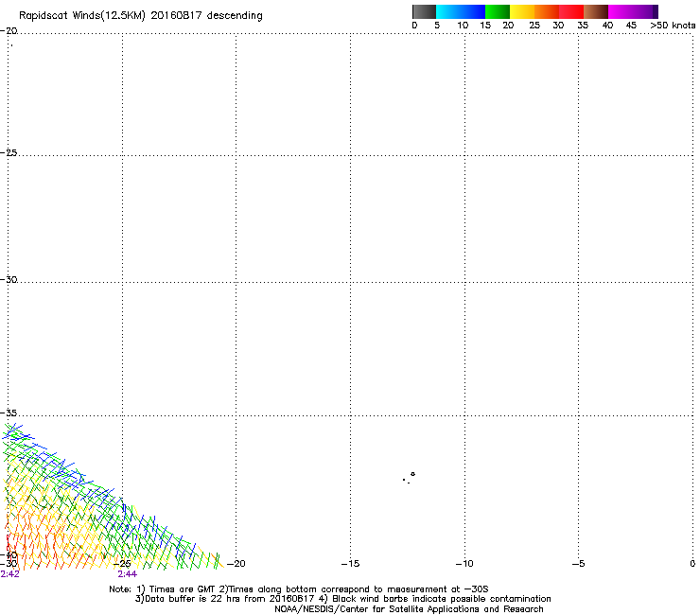Click the '-20' latitude label at top left
Screen dimensions: 700x615
[9, 31]
